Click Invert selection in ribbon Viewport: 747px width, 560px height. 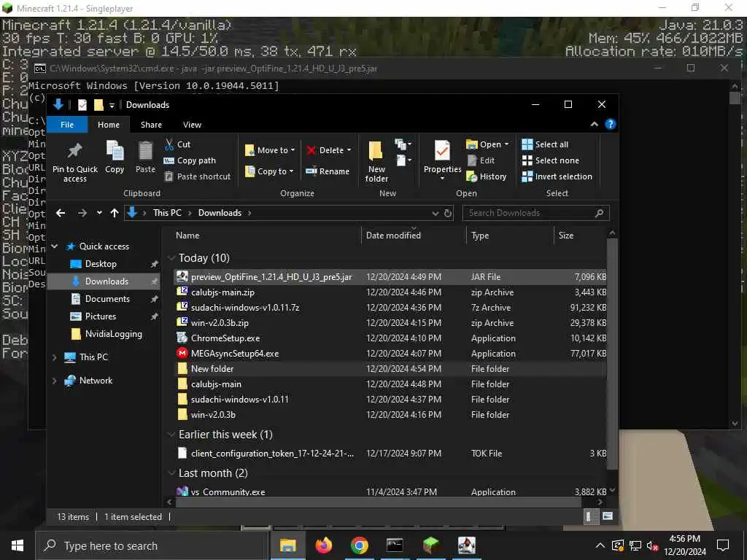pos(557,176)
